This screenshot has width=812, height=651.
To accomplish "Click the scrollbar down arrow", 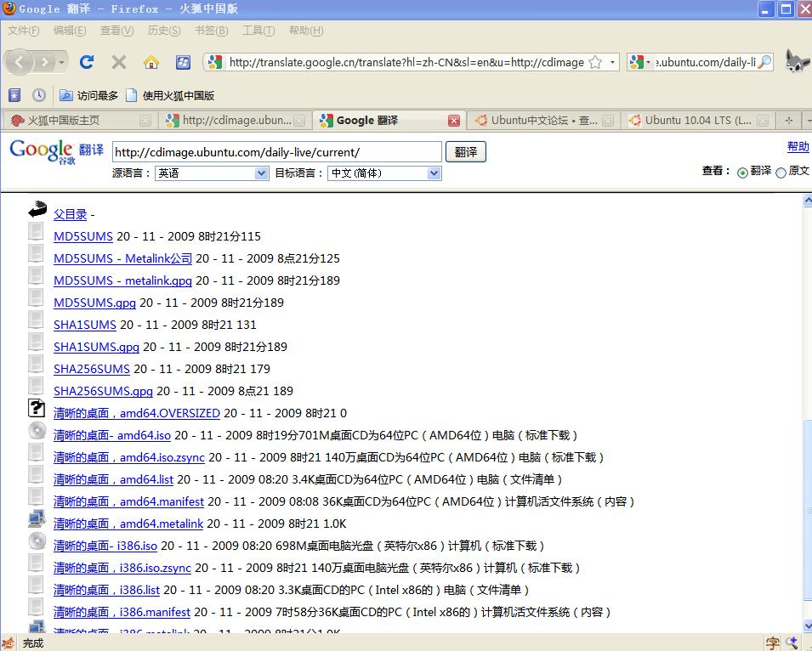I will pyautogui.click(x=808, y=626).
